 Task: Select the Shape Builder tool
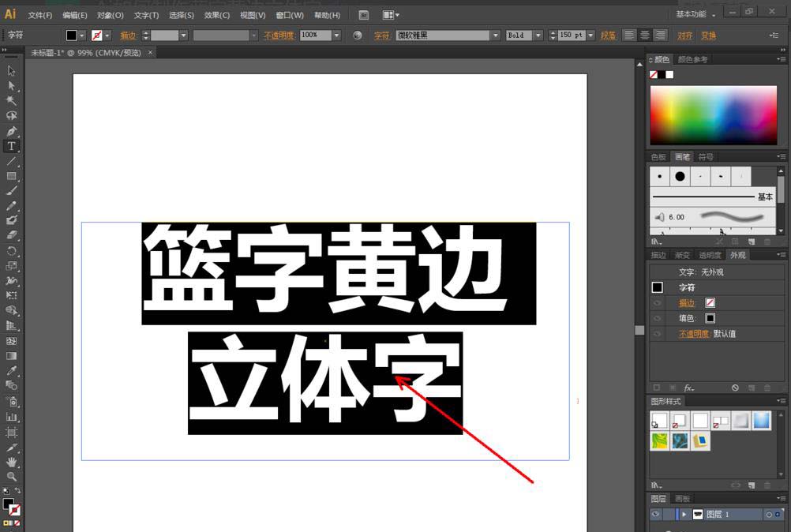pyautogui.click(x=11, y=311)
